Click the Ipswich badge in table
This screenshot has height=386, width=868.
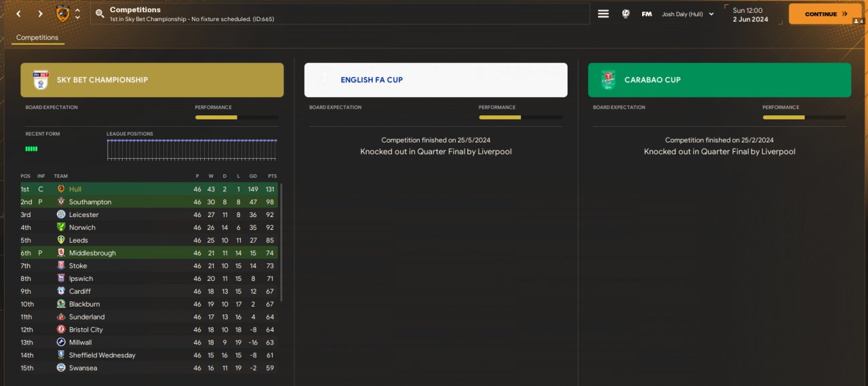61,278
